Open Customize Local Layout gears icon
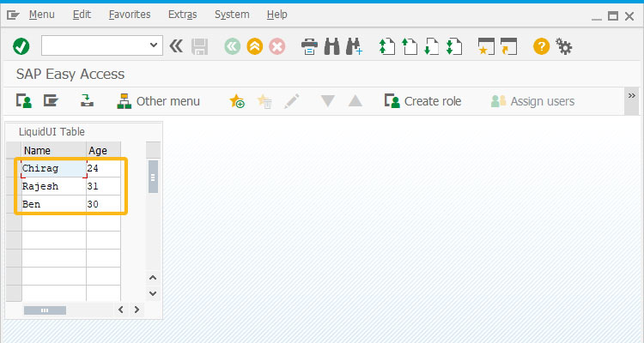The height and width of the screenshot is (343, 644). (x=563, y=46)
